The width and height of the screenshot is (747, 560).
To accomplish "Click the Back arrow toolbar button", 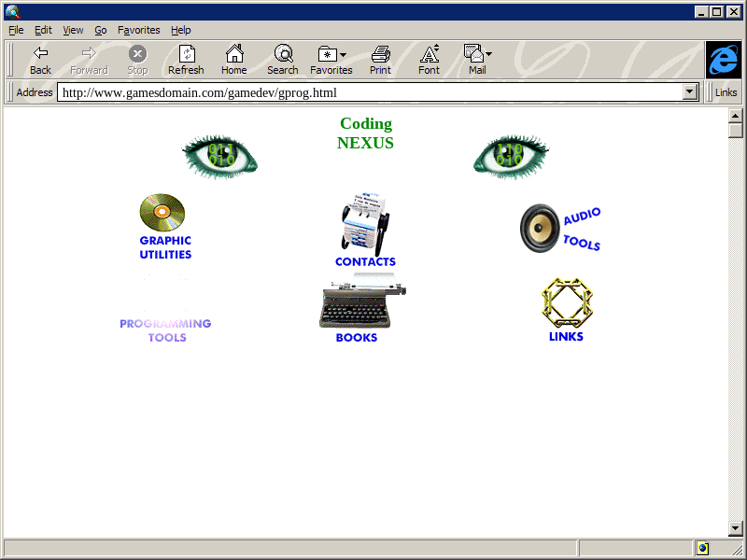I will 40,60.
